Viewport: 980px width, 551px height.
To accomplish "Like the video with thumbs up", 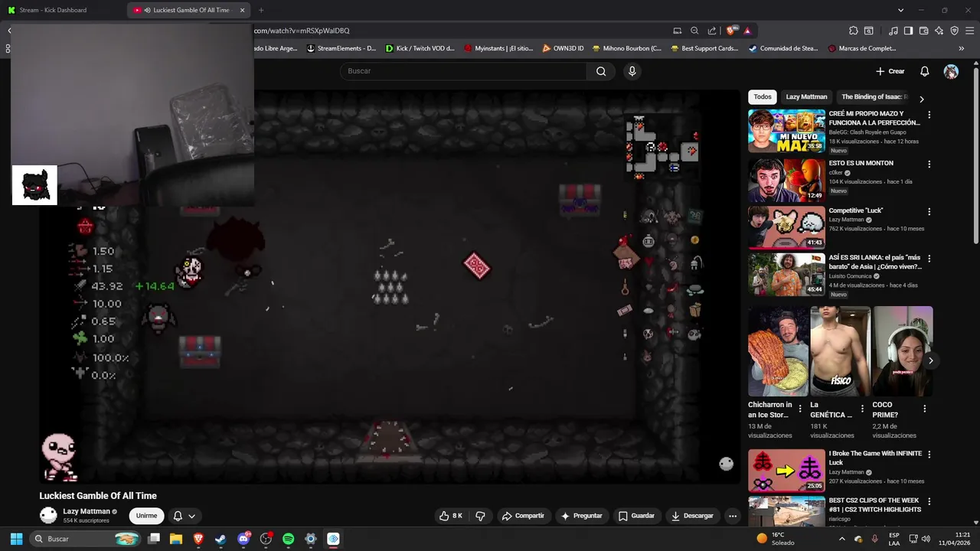I will pyautogui.click(x=450, y=516).
